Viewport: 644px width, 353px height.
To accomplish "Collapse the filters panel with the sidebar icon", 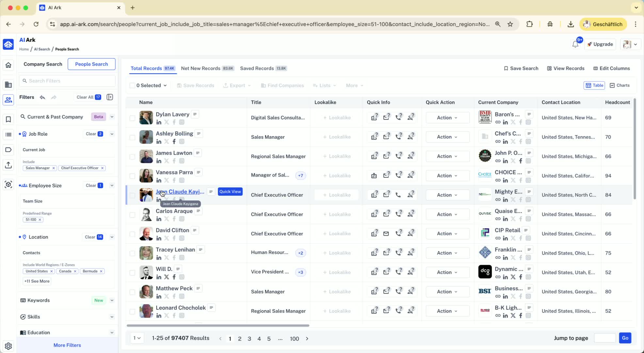I will [x=110, y=97].
